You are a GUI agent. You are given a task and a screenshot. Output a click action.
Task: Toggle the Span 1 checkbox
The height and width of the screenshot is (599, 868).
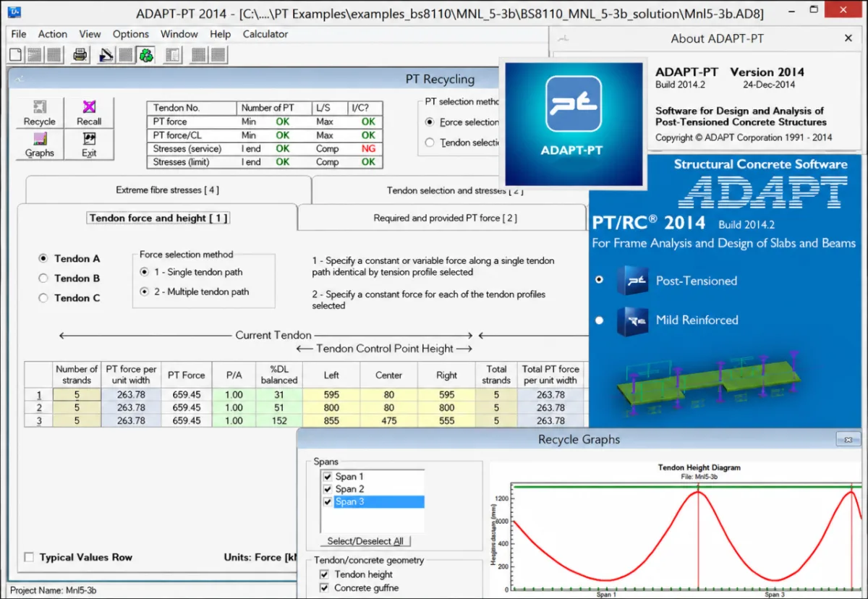tap(328, 476)
